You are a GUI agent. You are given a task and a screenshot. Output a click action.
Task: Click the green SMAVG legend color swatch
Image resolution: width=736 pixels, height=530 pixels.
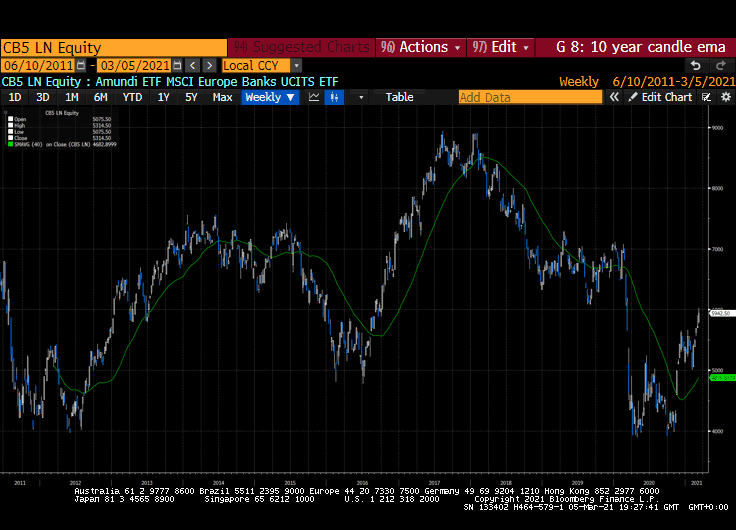click(10, 143)
